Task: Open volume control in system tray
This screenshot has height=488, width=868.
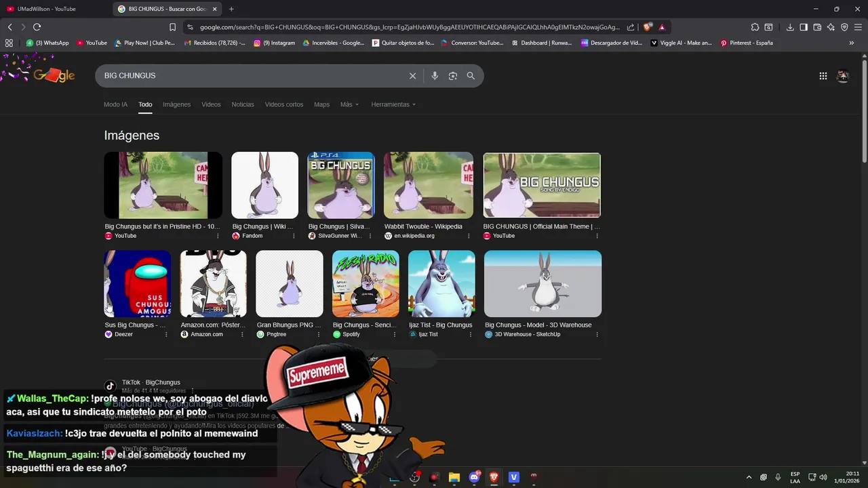Action: point(823,477)
